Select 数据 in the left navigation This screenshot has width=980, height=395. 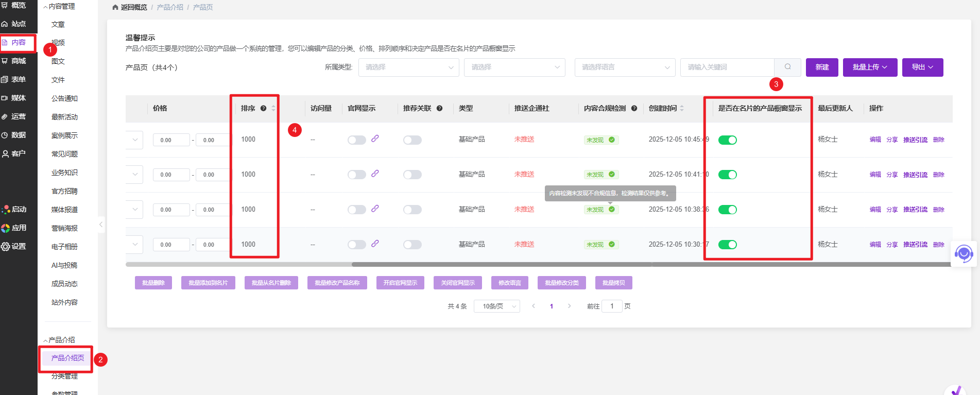click(19, 135)
